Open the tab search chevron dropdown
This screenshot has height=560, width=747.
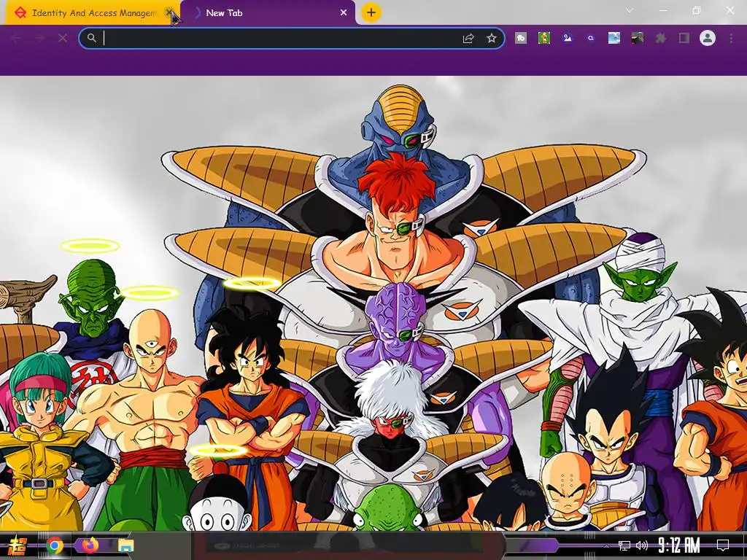point(630,10)
